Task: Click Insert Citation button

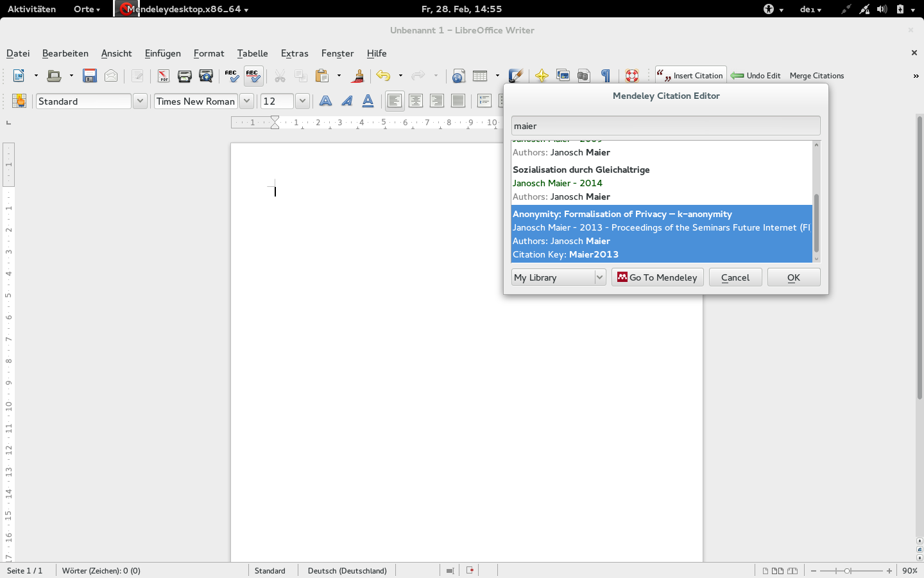Action: 690,76
